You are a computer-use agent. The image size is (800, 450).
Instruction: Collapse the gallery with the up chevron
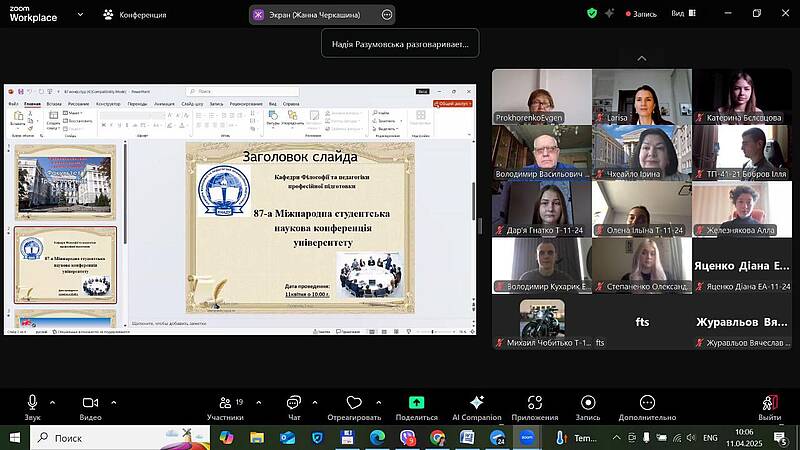pyautogui.click(x=641, y=59)
